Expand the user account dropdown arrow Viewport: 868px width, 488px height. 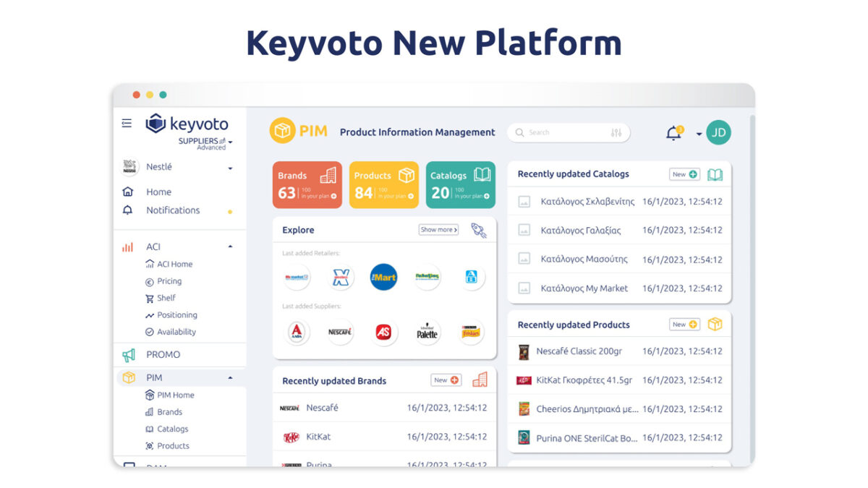pyautogui.click(x=699, y=134)
